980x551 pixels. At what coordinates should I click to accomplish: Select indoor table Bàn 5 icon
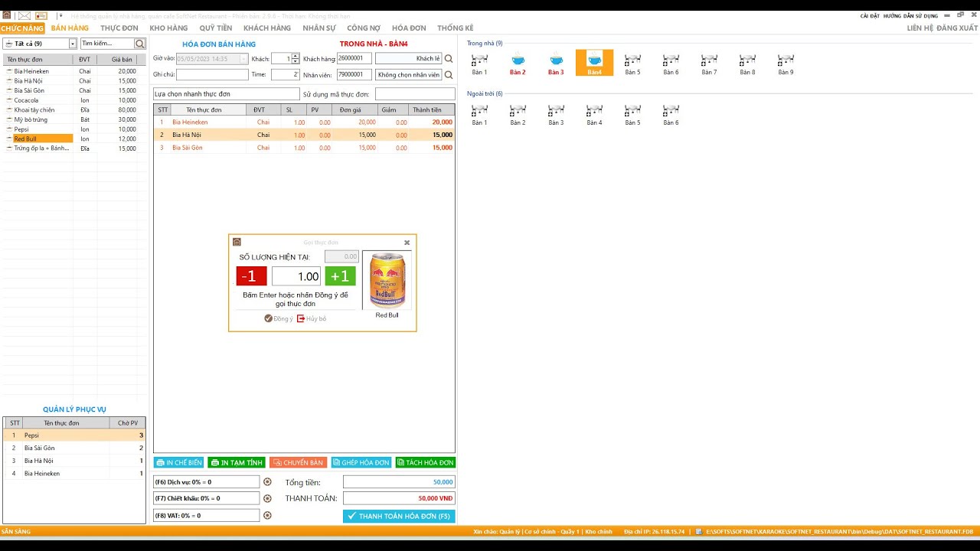(632, 64)
